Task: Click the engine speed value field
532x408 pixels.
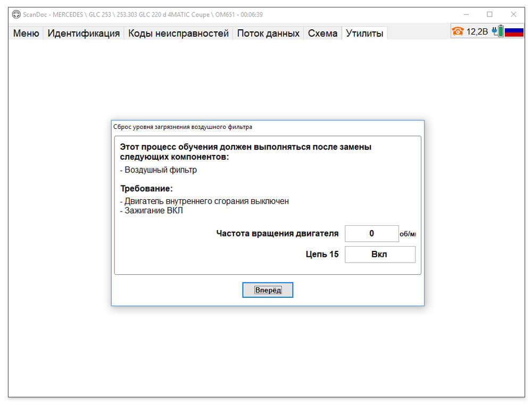Action: [x=371, y=234]
